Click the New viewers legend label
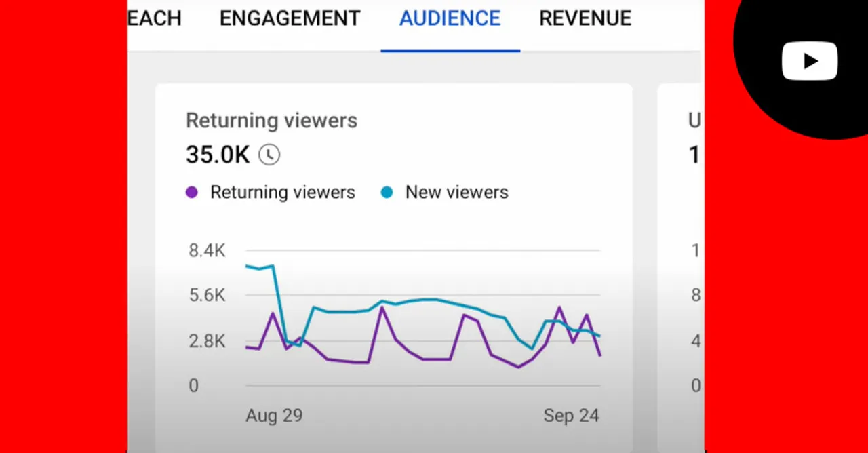This screenshot has width=868, height=453. click(457, 193)
